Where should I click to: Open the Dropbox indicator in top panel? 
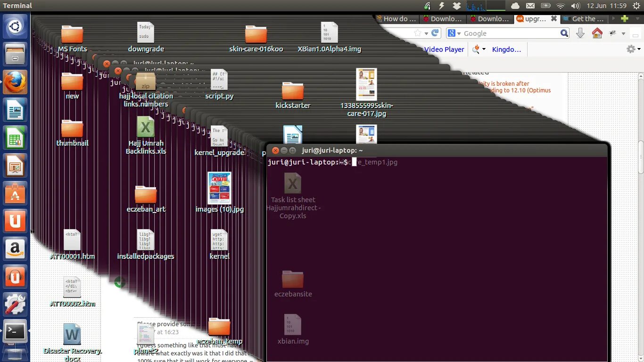point(456,6)
